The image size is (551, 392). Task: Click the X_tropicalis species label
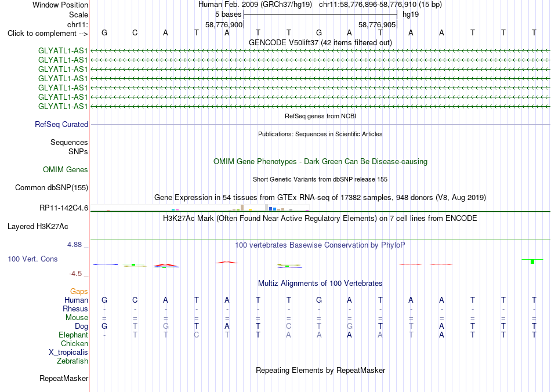pos(68,353)
